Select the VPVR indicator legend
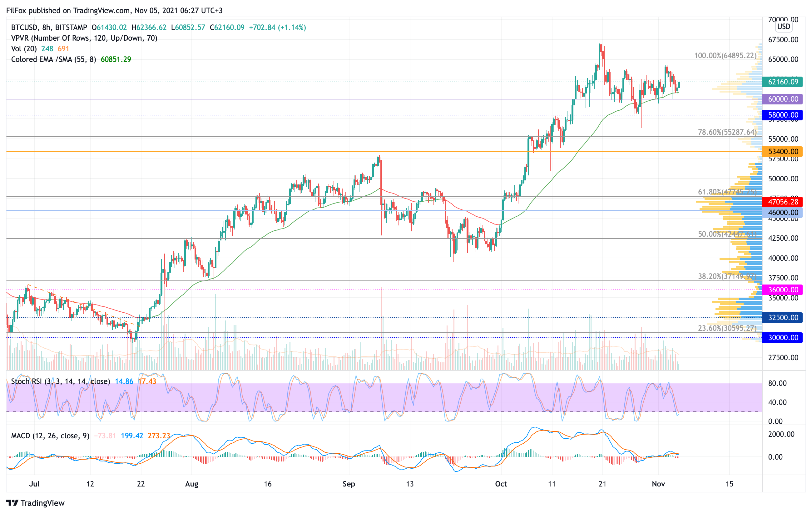Image resolution: width=812 pixels, height=514 pixels. click(84, 38)
